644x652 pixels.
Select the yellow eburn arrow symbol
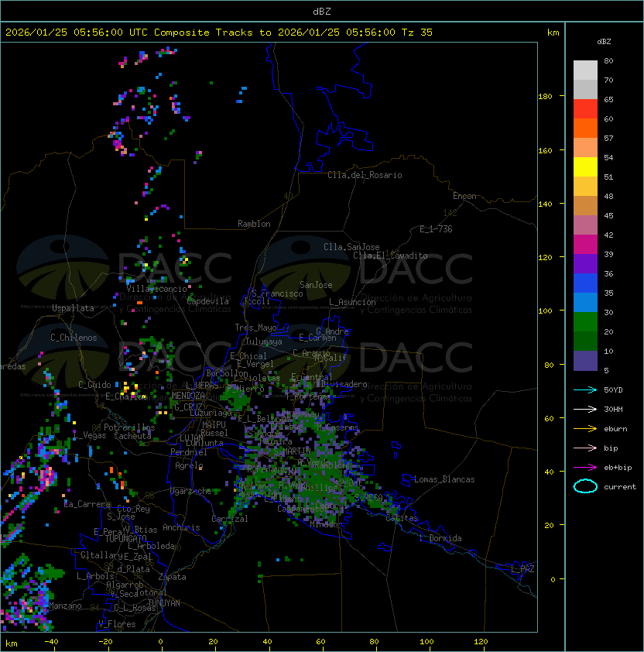click(585, 429)
